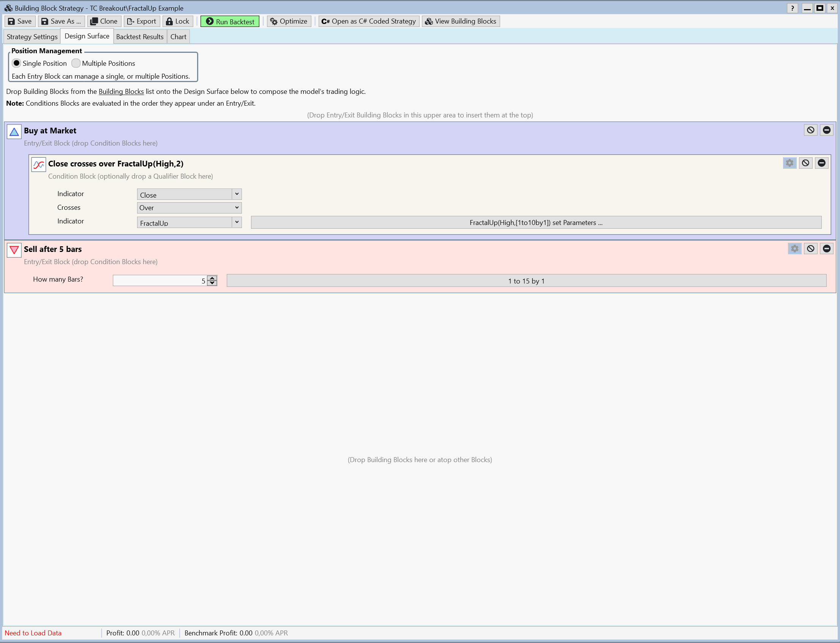Viewport: 840px width, 643px height.
Task: Disable the Buy at Market entry block
Action: [x=810, y=130]
